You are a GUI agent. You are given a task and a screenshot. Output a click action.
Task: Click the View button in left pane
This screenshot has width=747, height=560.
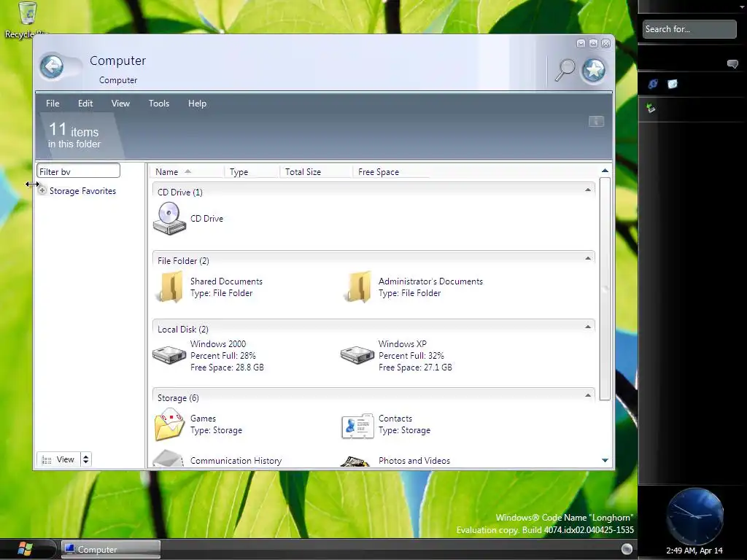(58, 459)
